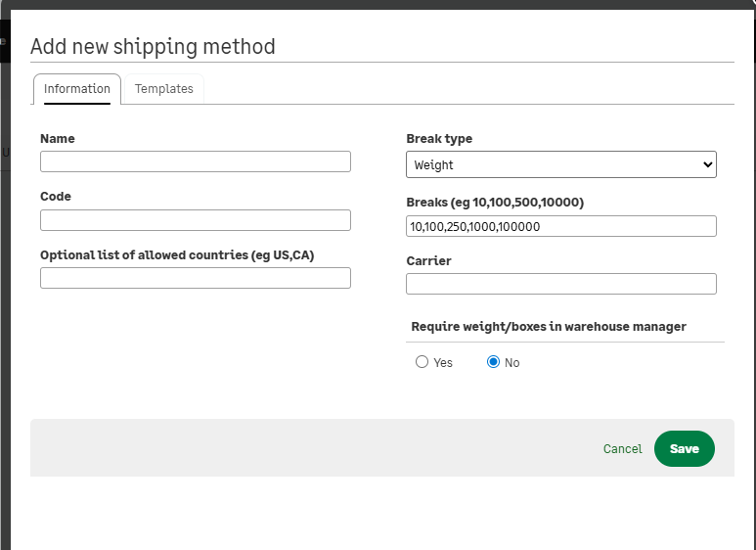Viewport: 756px width, 550px height.
Task: Click the 'Optional list of allowed countries' label
Action: (177, 255)
